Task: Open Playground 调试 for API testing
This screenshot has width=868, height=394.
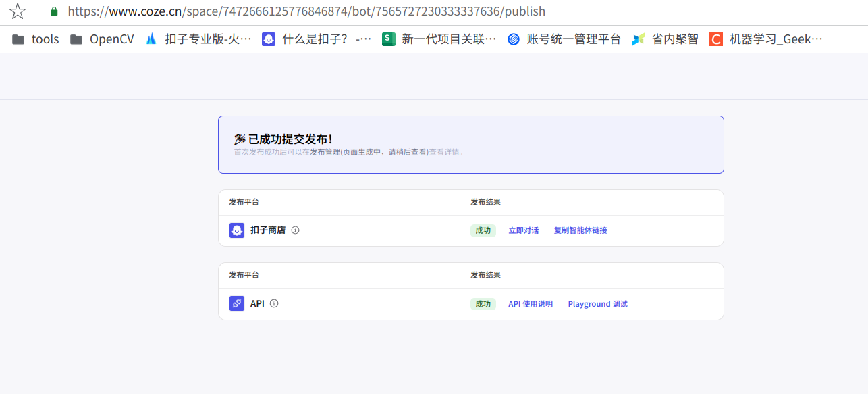Action: [x=597, y=303]
